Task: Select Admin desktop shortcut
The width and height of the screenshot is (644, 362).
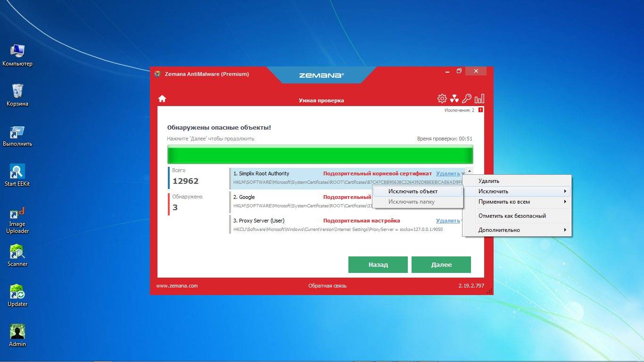Action: tap(17, 336)
